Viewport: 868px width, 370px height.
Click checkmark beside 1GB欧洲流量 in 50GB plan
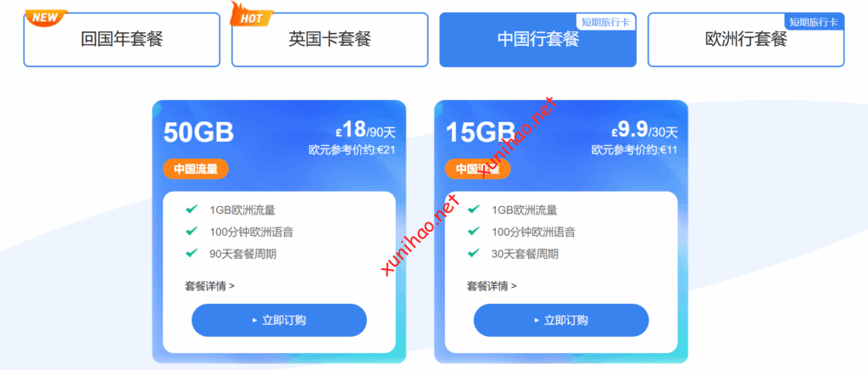click(x=192, y=210)
